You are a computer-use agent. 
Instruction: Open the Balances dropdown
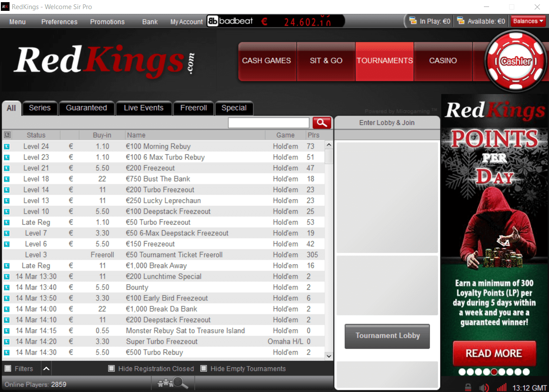click(x=528, y=21)
